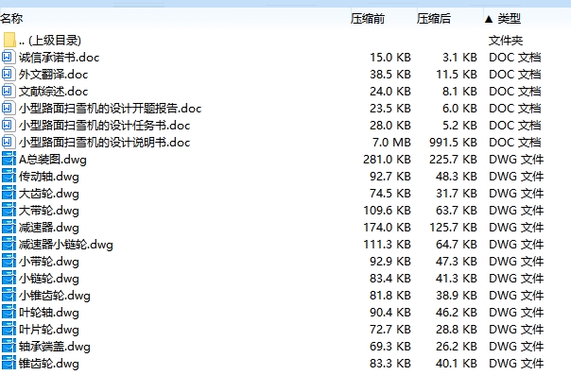Click the DWG icon beside 大带轮.dwg

tap(9, 210)
